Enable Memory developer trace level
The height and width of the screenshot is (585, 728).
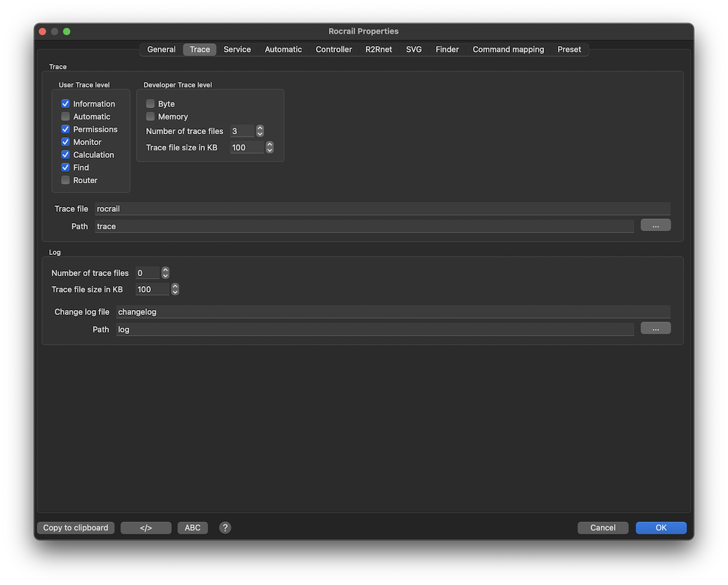(150, 117)
